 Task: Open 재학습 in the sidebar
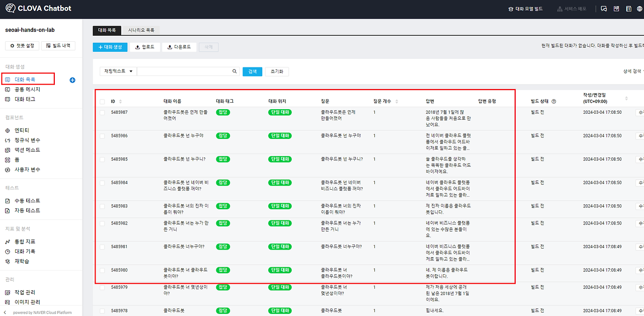[x=22, y=261]
